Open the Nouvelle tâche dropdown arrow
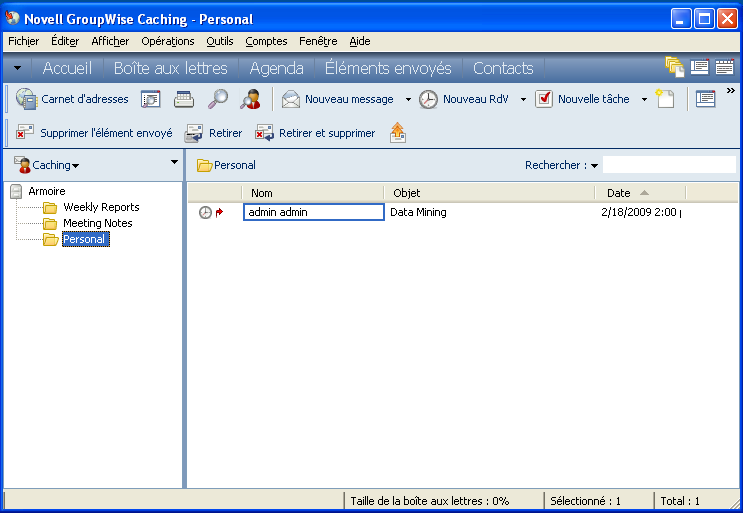Viewport: 743px width, 513px height. click(644, 99)
